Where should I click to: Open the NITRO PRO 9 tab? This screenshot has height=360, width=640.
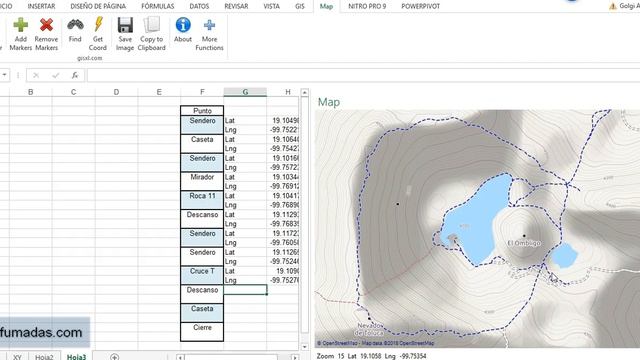tap(367, 6)
